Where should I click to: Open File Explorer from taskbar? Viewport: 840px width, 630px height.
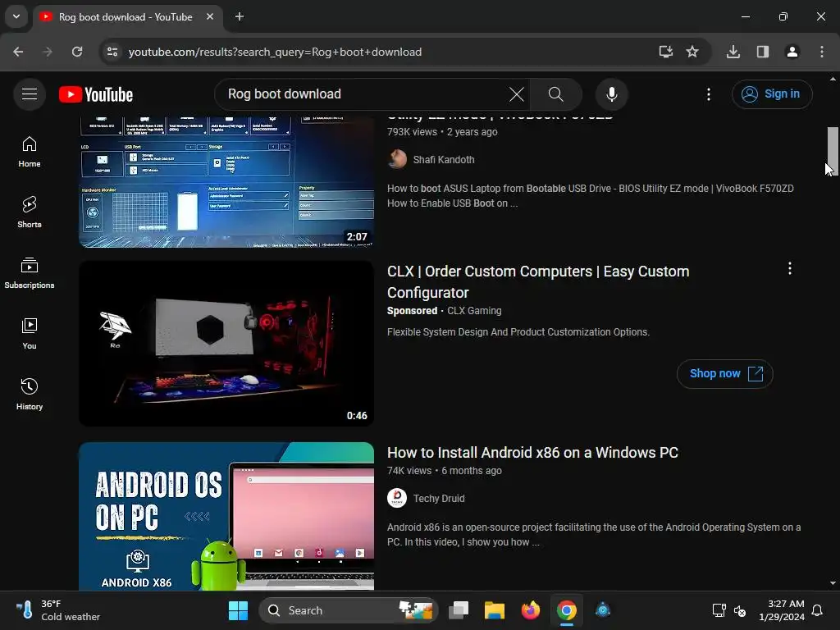pyautogui.click(x=495, y=610)
